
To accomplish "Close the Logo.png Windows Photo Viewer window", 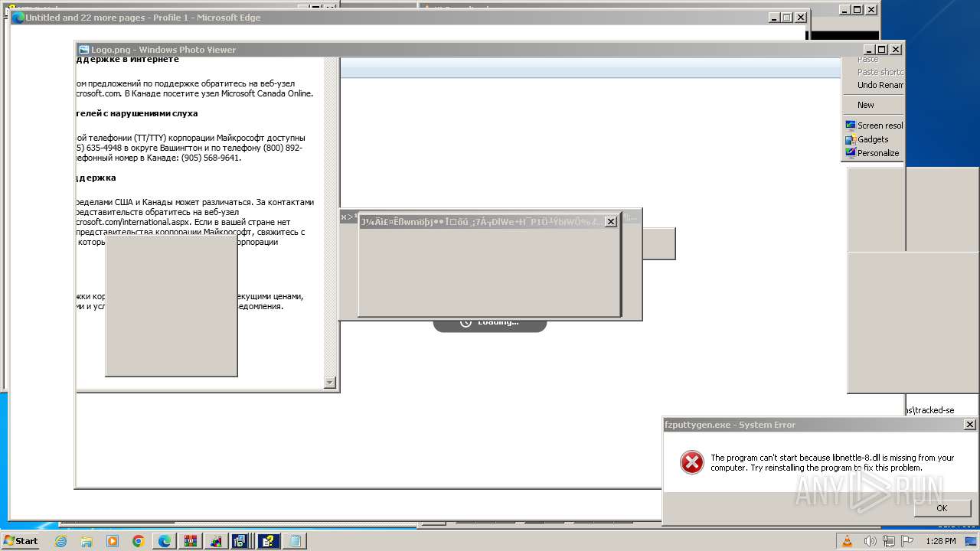I will (895, 50).
